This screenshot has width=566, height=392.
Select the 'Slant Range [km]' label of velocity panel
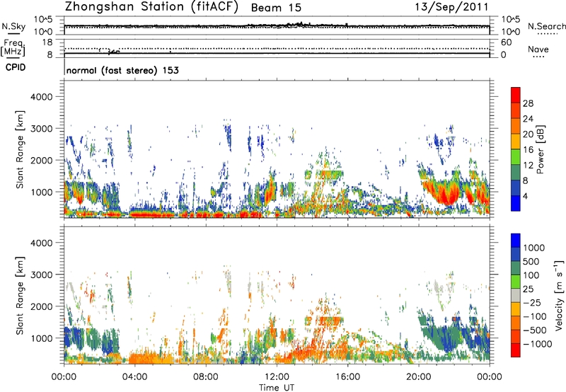coord(20,295)
